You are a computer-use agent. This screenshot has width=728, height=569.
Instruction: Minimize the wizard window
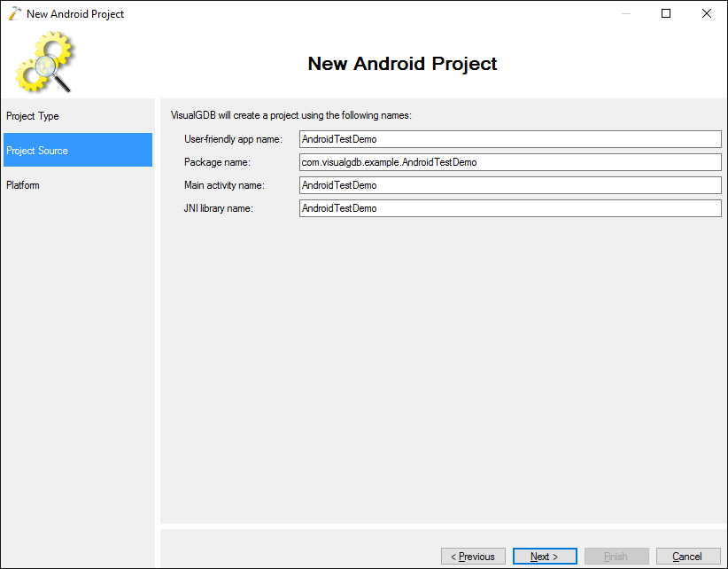626,13
